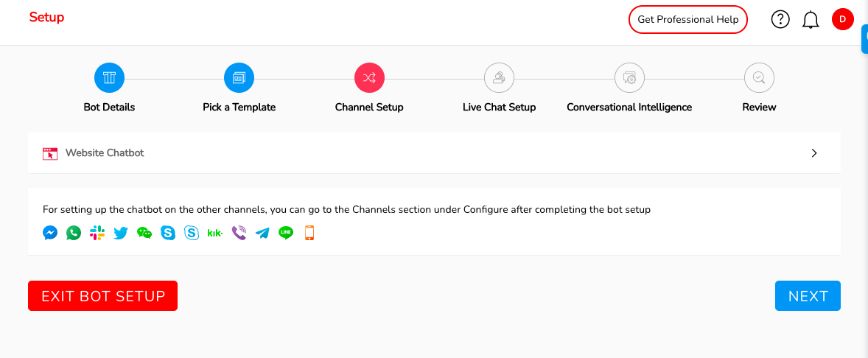Jump to the Live Chat Setup step
Image resolution: width=868 pixels, height=358 pixels.
[x=499, y=77]
